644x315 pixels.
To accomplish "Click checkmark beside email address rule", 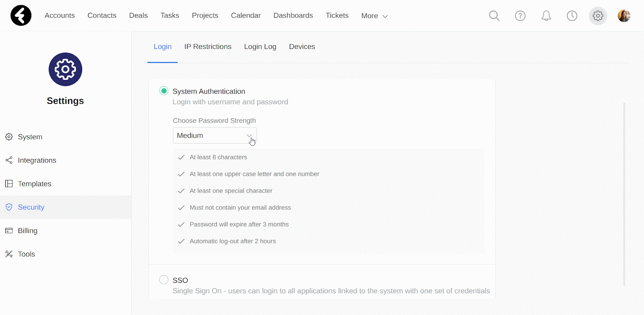I will (x=181, y=208).
